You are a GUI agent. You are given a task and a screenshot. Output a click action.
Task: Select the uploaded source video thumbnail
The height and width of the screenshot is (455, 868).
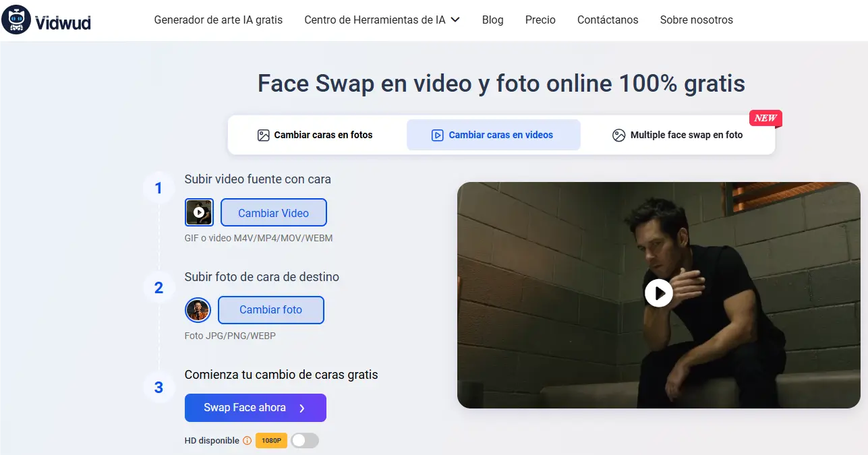[198, 212]
